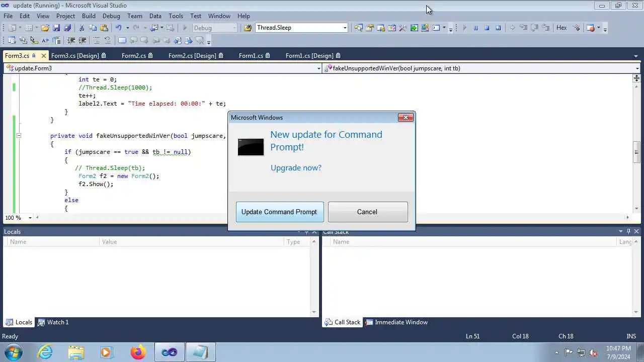644x362 pixels.
Task: Click the Break All pause icon
Action: click(x=475, y=28)
